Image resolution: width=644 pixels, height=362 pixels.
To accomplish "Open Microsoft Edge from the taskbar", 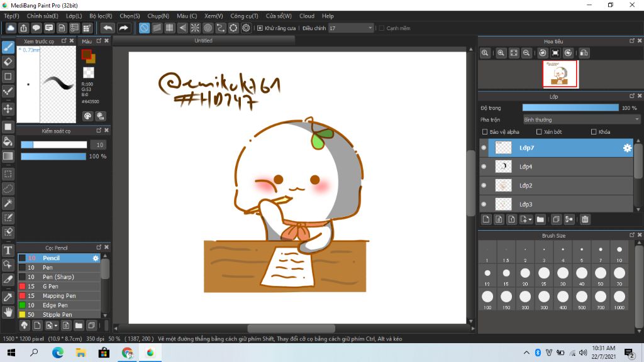I will click(57, 353).
